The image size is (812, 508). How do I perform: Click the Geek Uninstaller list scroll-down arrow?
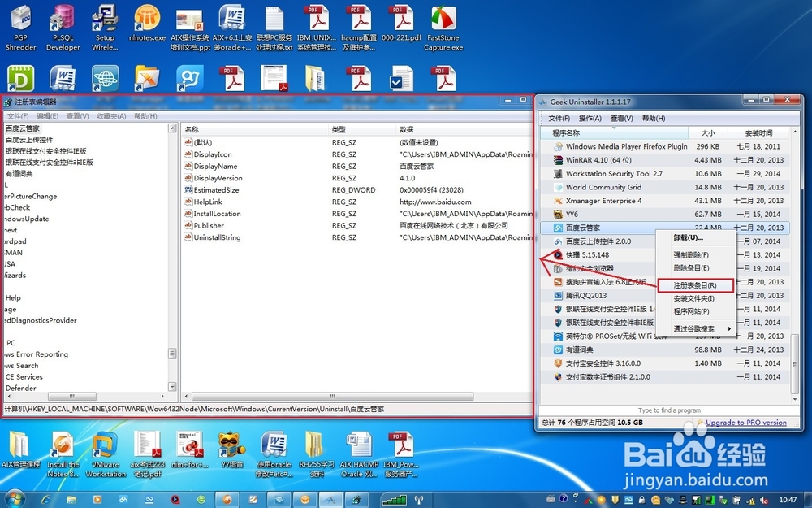[795, 400]
